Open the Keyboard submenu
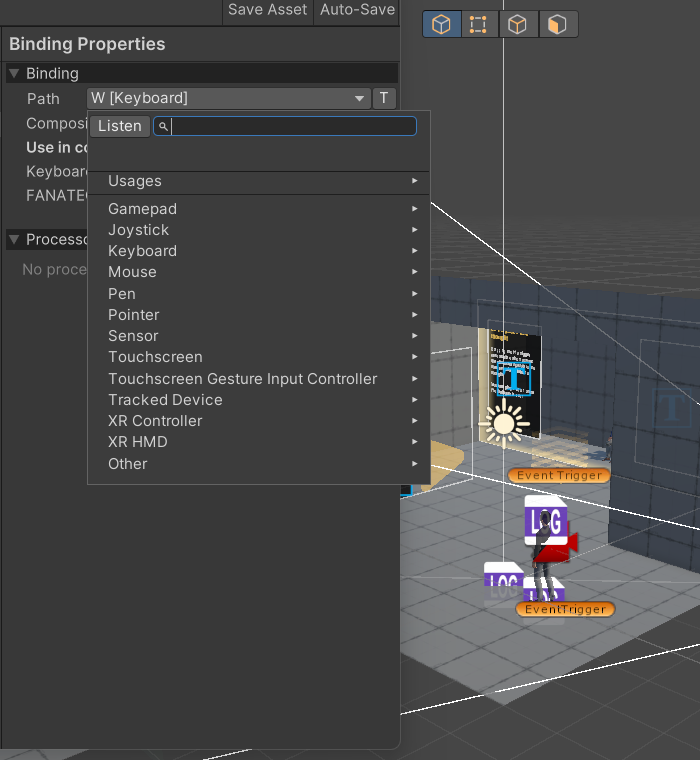Screen dimensions: 700x760 click(259, 251)
